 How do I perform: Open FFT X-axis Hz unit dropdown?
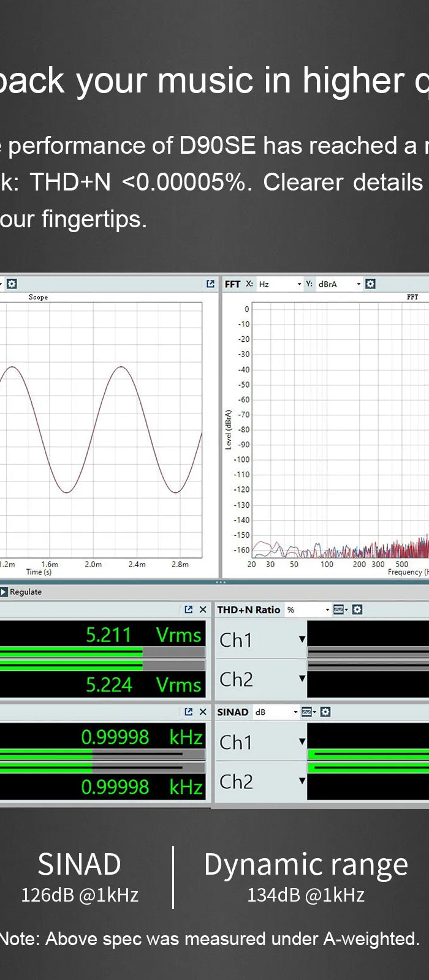(x=279, y=284)
